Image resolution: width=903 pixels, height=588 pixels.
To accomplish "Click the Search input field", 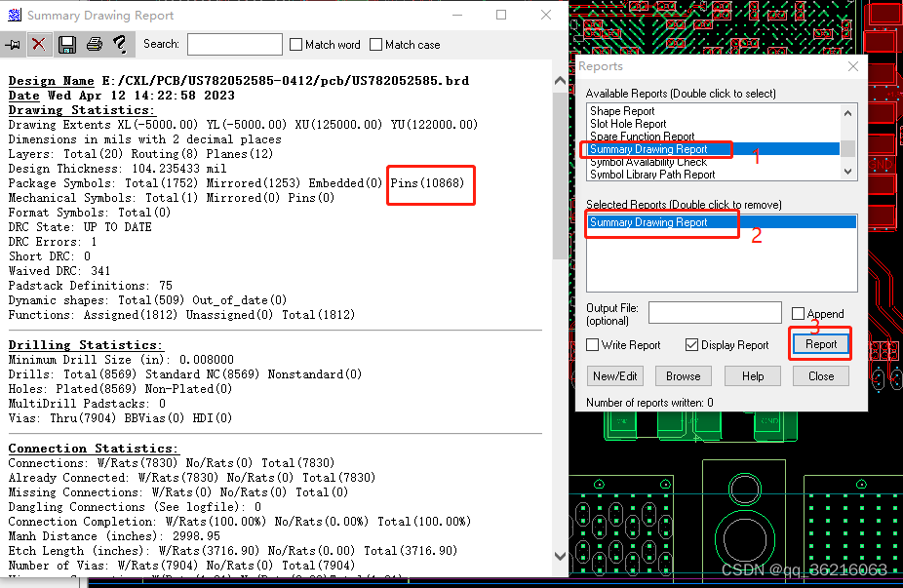I will tap(234, 45).
